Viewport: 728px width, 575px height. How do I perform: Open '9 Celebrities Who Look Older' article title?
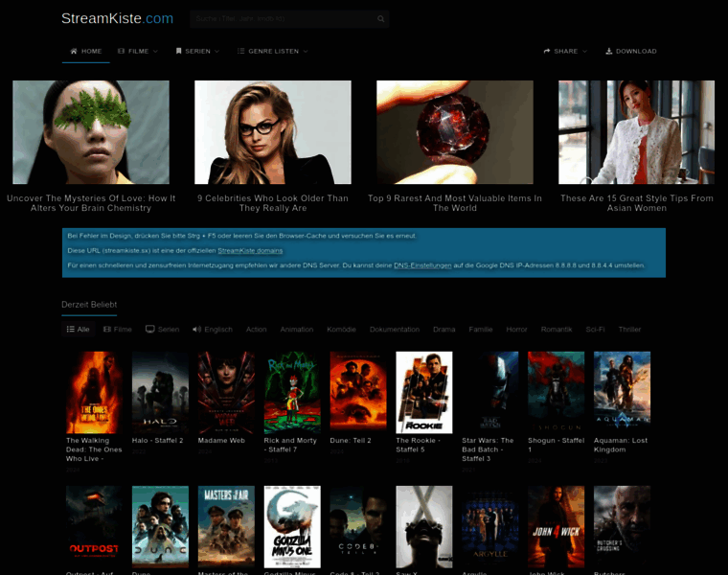coord(273,203)
